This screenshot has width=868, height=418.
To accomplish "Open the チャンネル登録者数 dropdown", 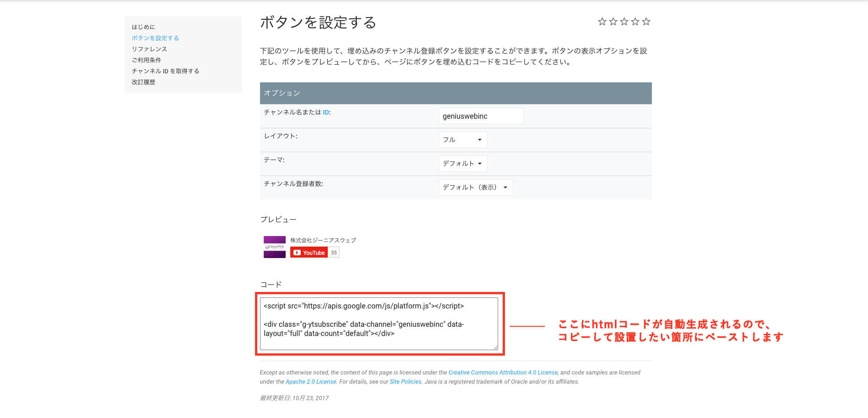I will [x=476, y=187].
